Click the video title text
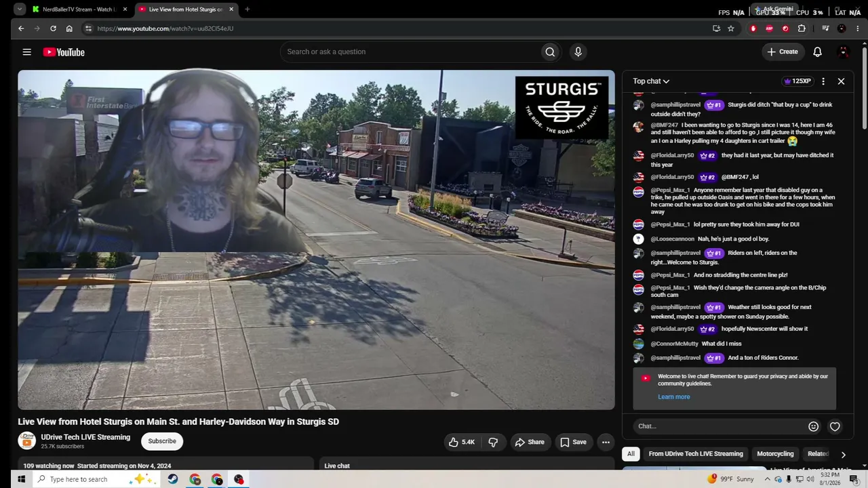 [x=178, y=422]
